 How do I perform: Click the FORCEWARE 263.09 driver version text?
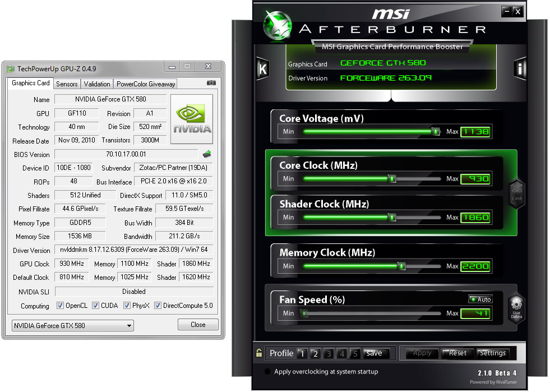(x=386, y=78)
